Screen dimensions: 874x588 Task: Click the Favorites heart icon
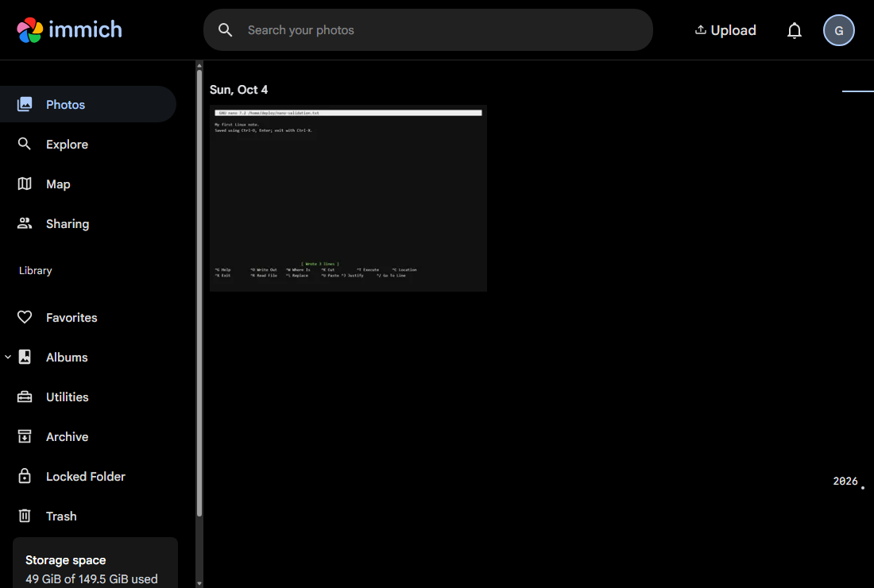[25, 317]
